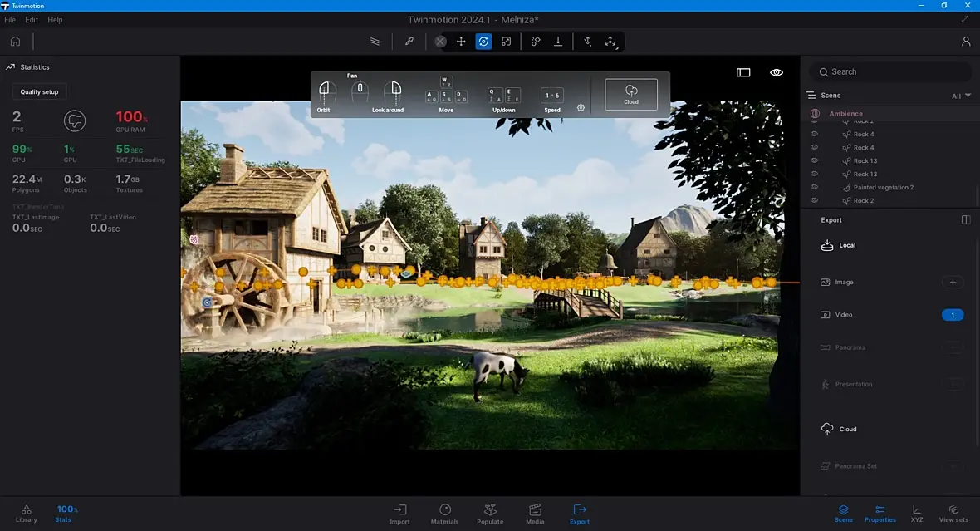Open the Edit menu

(32, 20)
